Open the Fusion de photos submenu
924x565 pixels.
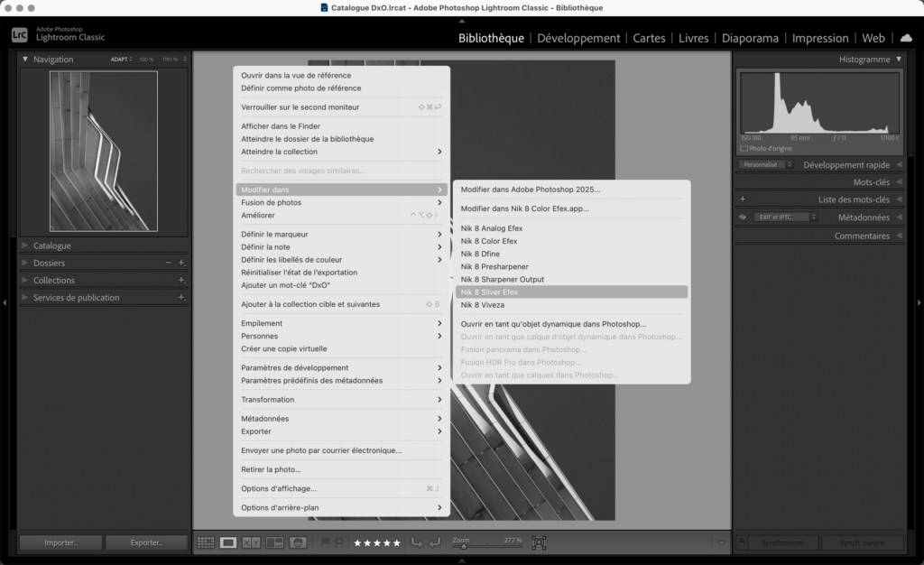(x=341, y=203)
